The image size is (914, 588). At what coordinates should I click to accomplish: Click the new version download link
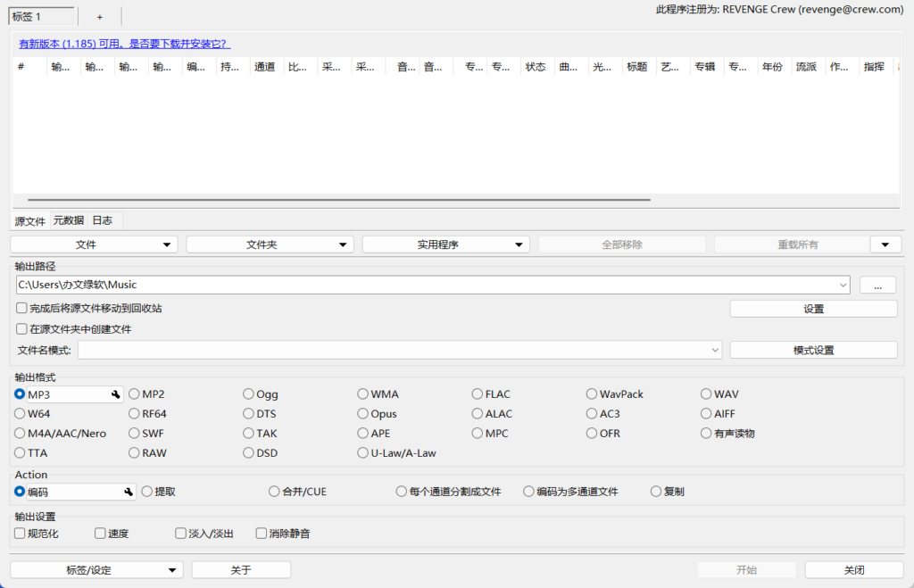pyautogui.click(x=124, y=44)
